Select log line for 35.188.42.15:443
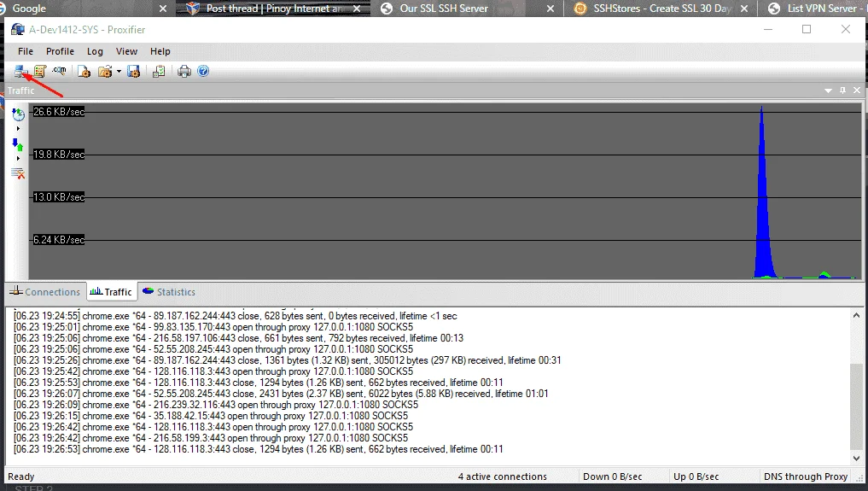Viewport: 868px width, 491px height. 211,416
